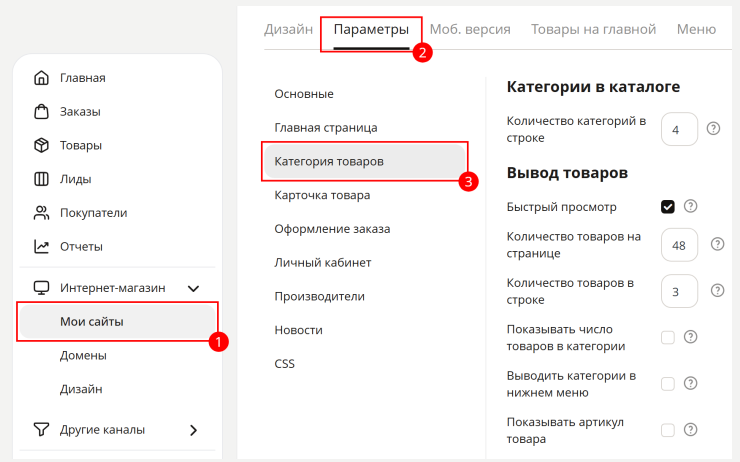The width and height of the screenshot is (740, 462).
Task: Click the Покупатели people icon
Action: (41, 213)
